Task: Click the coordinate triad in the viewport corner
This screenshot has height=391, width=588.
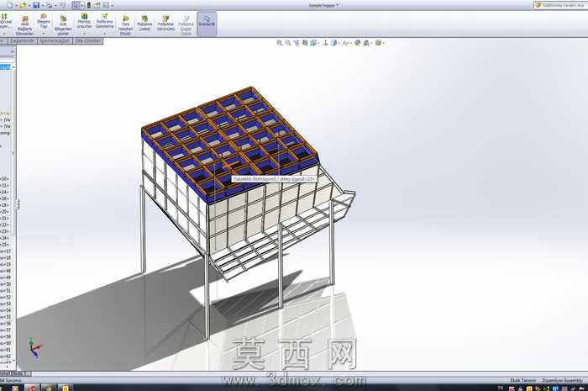Action: (35, 347)
